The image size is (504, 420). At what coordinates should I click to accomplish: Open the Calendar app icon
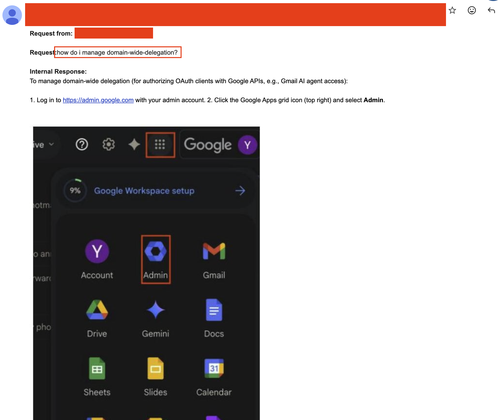click(214, 368)
